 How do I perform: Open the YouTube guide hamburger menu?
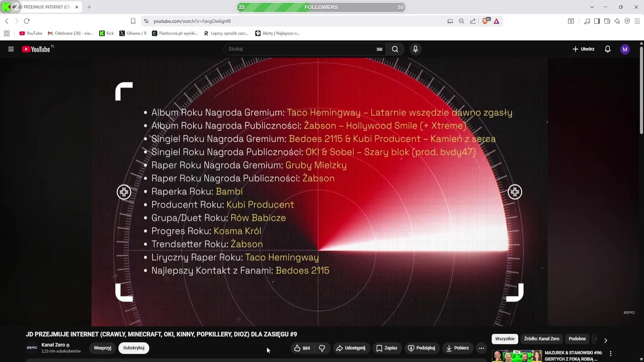(11, 49)
